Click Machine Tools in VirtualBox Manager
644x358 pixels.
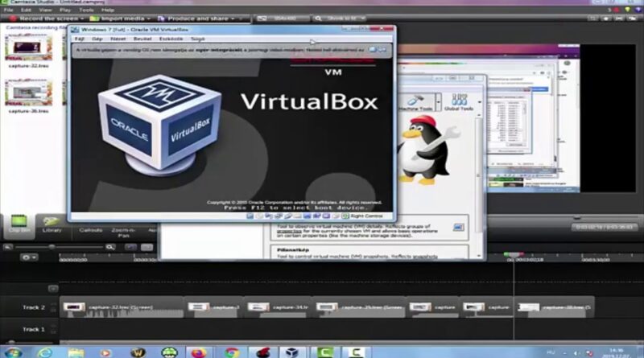pyautogui.click(x=415, y=102)
